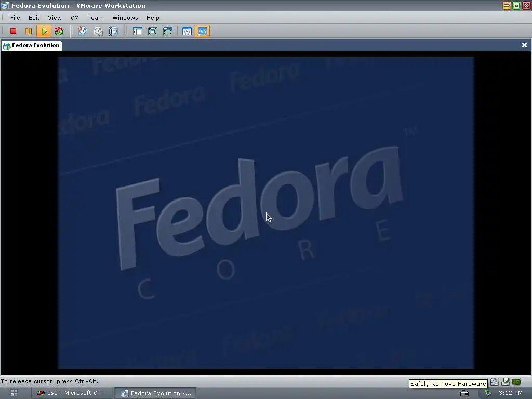Show the VM summary view wrench icon
The image size is (532, 399).
tap(187, 31)
